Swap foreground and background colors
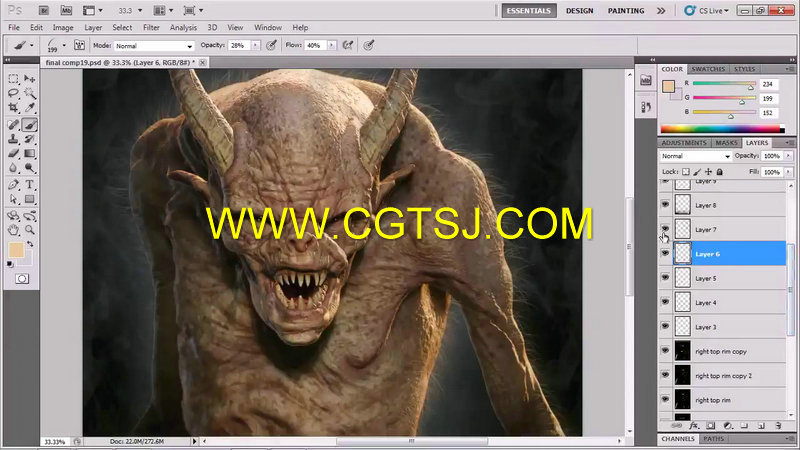The image size is (800, 450). pyautogui.click(x=31, y=244)
